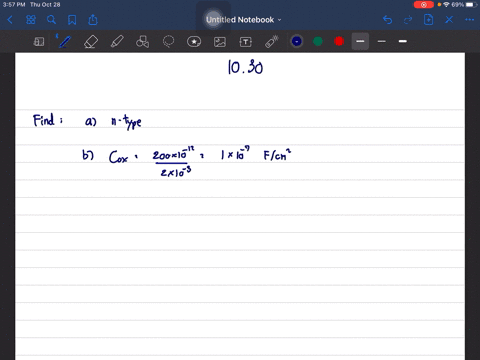Tap the 3:57 PM clock

tap(14, 5)
